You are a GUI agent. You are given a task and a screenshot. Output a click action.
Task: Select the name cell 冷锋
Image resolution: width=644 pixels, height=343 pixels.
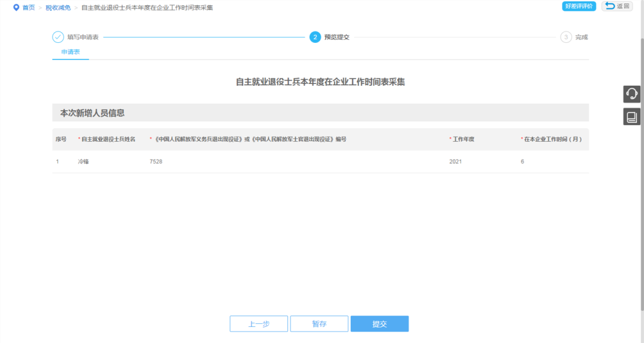click(x=83, y=161)
